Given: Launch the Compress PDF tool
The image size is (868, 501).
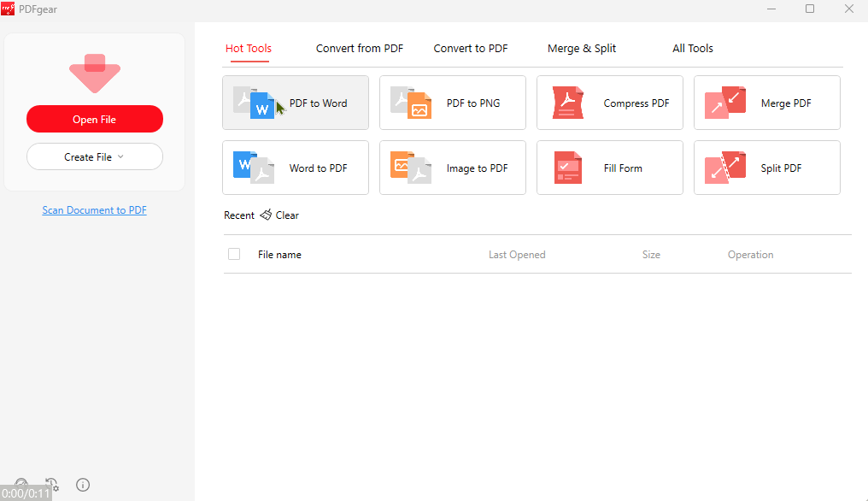Looking at the screenshot, I should click(609, 103).
